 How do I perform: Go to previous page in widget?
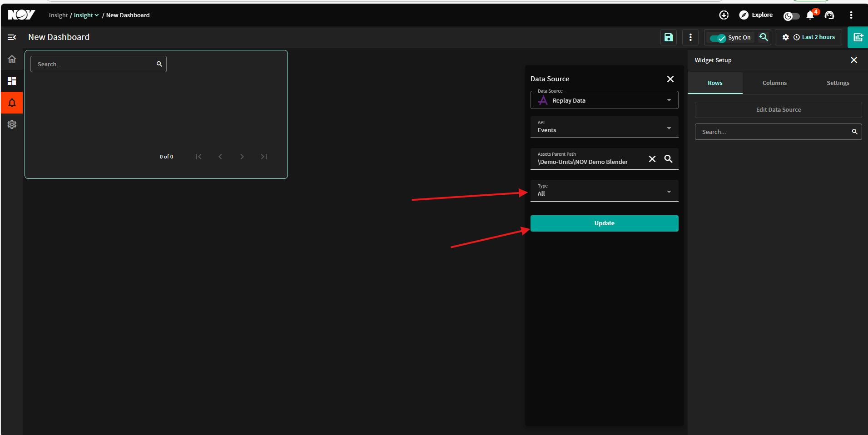(220, 157)
